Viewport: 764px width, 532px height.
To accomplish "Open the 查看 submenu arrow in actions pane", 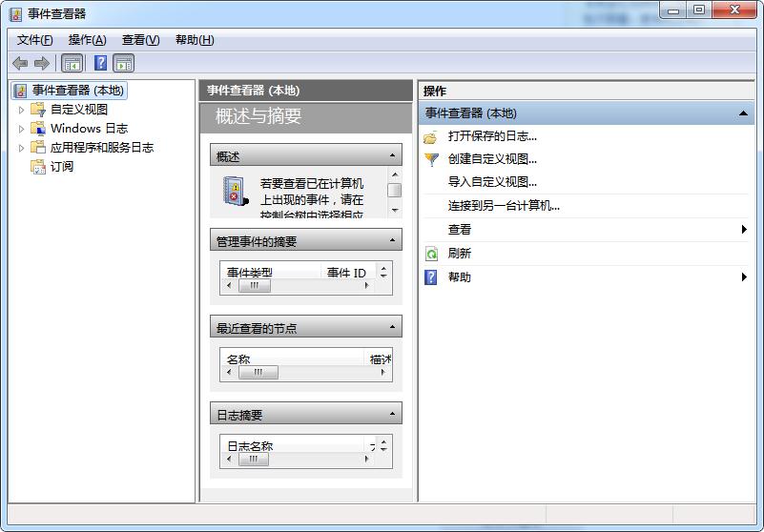I will [744, 229].
